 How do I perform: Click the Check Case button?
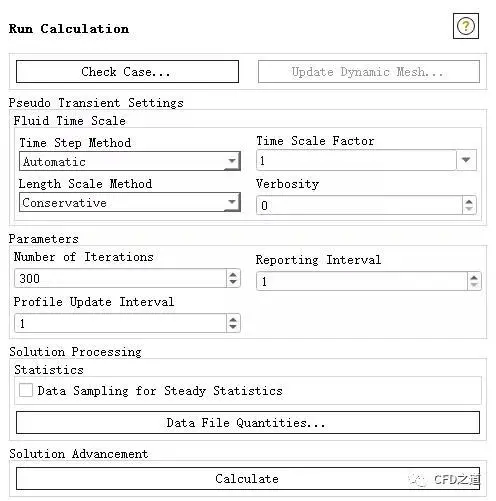(127, 71)
